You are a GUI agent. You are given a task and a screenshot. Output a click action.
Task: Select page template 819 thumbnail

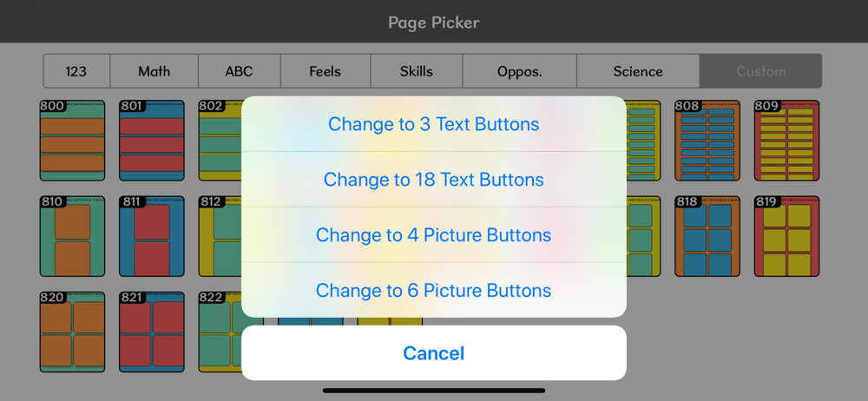pos(786,236)
